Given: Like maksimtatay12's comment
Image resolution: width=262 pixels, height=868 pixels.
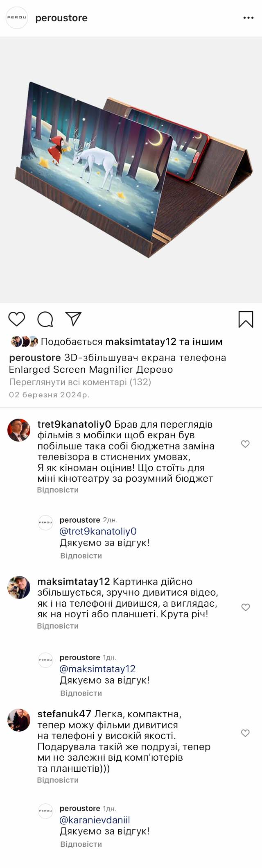Looking at the screenshot, I should 245,607.
